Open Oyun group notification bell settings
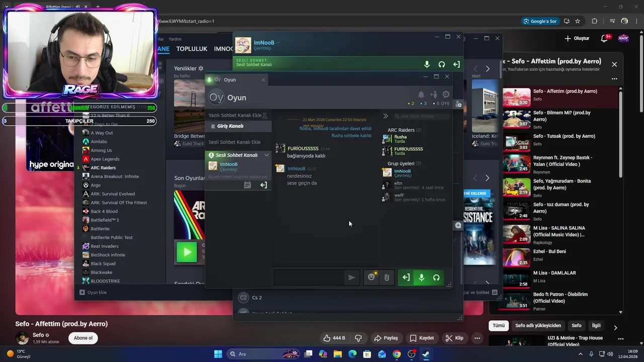This screenshot has height=362, width=644. [x=421, y=95]
